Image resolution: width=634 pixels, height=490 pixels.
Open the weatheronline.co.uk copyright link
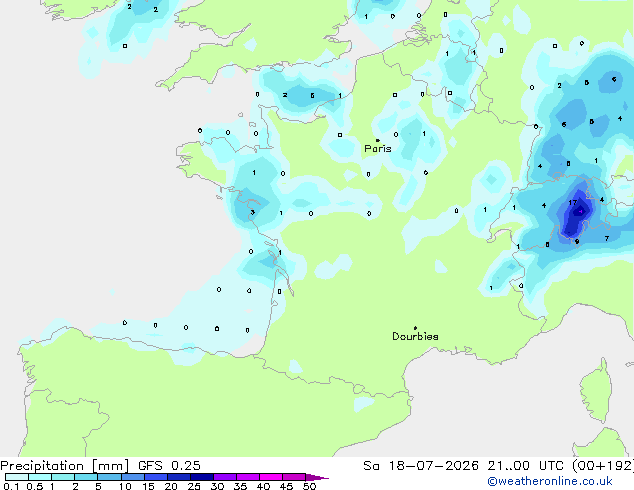[550, 481]
